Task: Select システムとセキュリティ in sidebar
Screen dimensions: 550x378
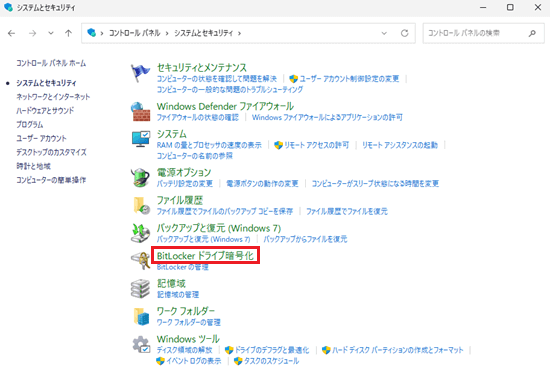Action: point(46,83)
